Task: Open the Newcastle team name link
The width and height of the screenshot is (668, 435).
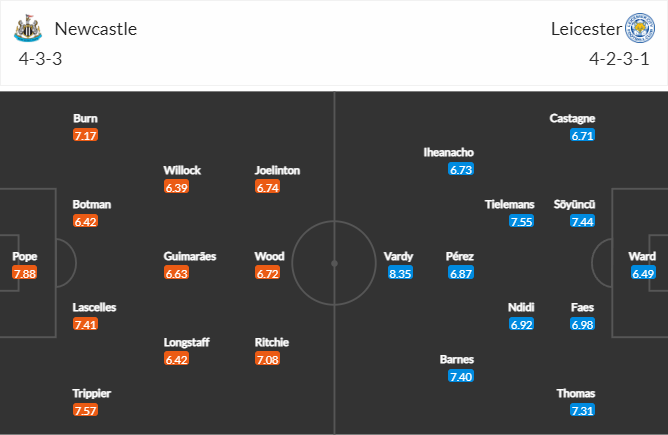Action: click(x=96, y=29)
